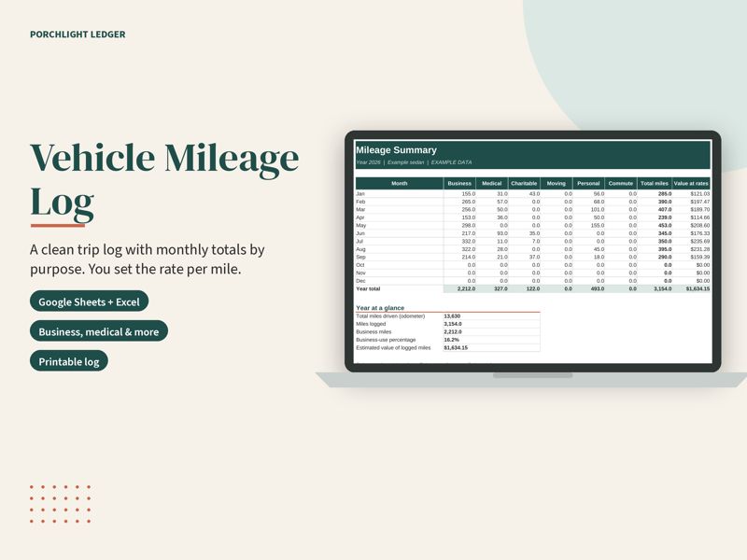
Task: Click the Month column header
Action: (x=400, y=183)
